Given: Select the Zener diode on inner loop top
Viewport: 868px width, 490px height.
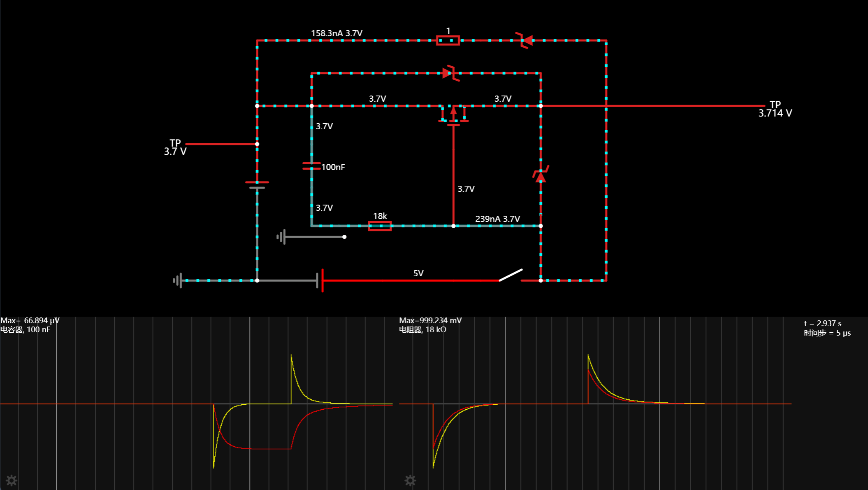Looking at the screenshot, I should (451, 73).
